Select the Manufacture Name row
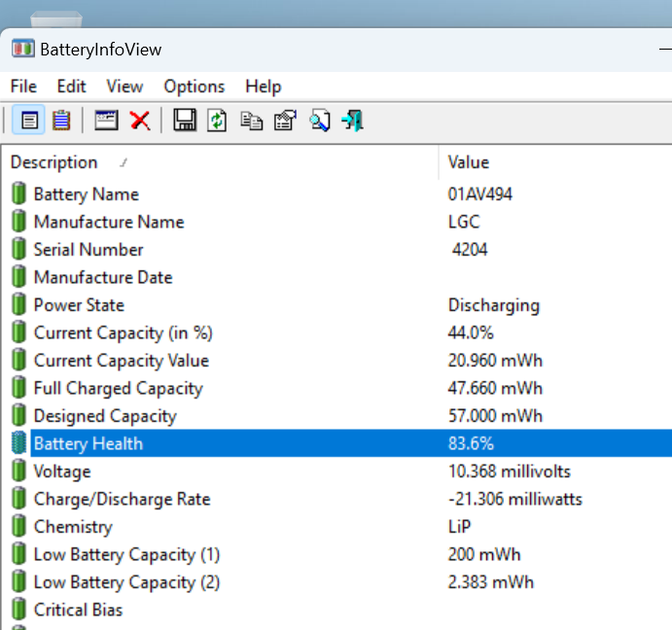 pyautogui.click(x=336, y=222)
